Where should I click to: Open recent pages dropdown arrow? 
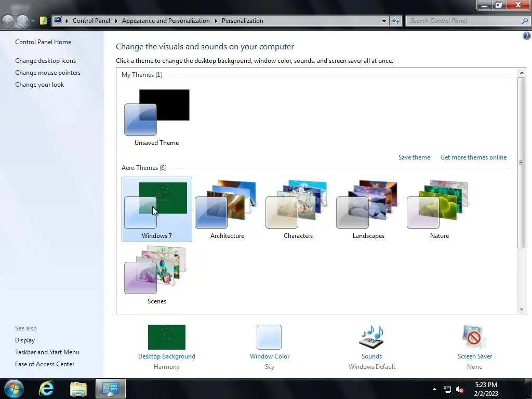(x=33, y=21)
